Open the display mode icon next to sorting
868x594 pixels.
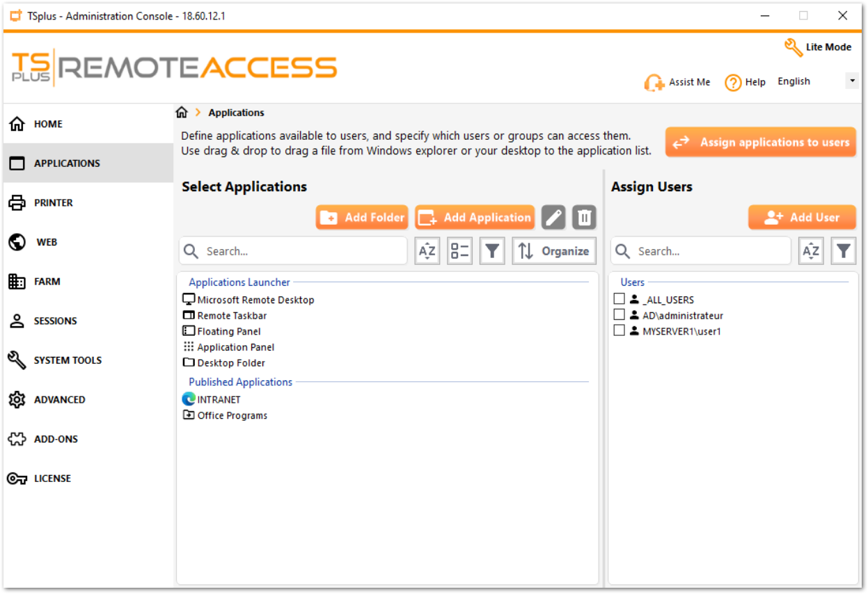[459, 250]
